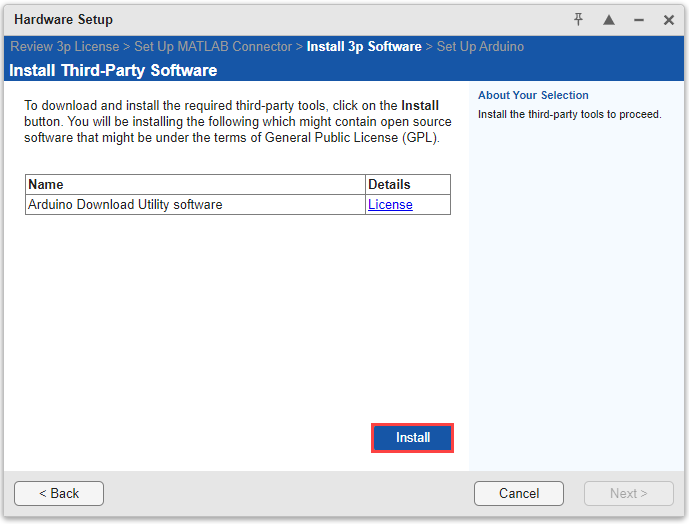This screenshot has height=524, width=689.
Task: Select the Set Up Arduino breadcrumb step
Action: click(x=480, y=47)
